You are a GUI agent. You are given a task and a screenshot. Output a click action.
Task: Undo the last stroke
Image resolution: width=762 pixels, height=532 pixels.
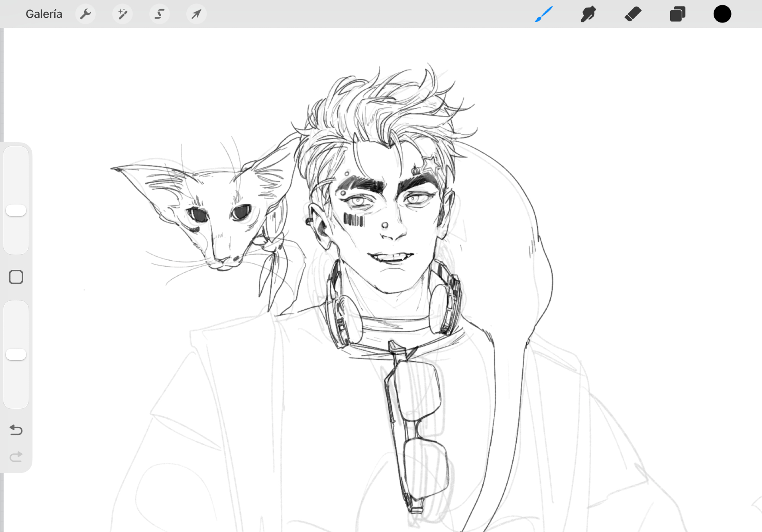[x=16, y=430]
